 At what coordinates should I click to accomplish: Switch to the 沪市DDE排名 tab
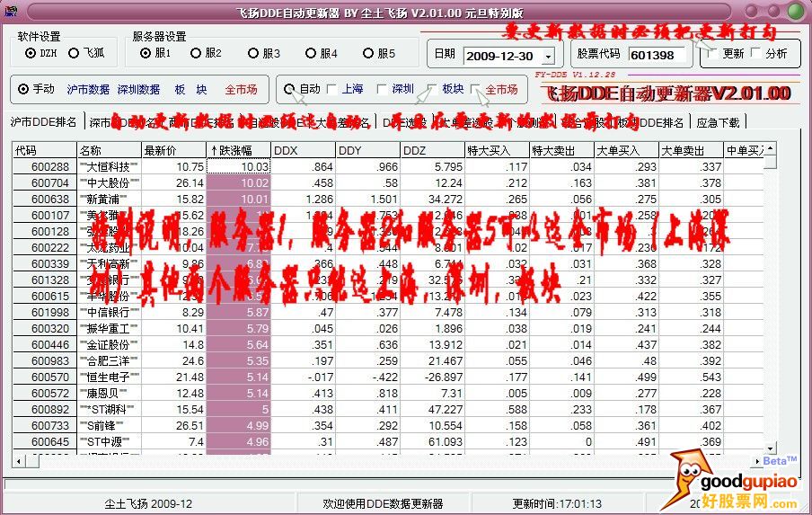pyautogui.click(x=43, y=122)
